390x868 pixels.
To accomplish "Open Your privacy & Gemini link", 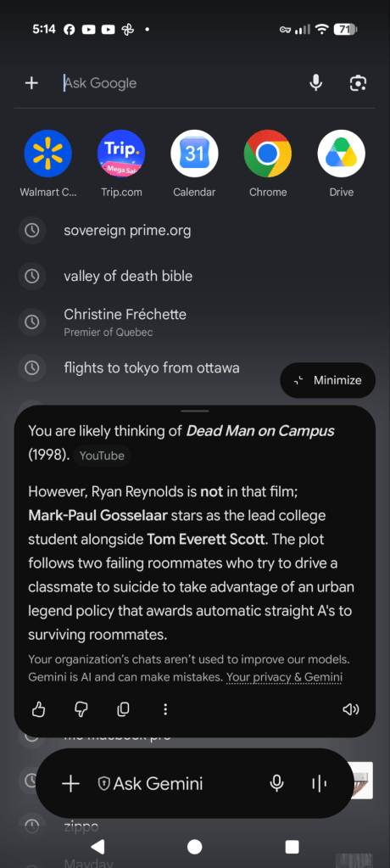I will pos(284,677).
